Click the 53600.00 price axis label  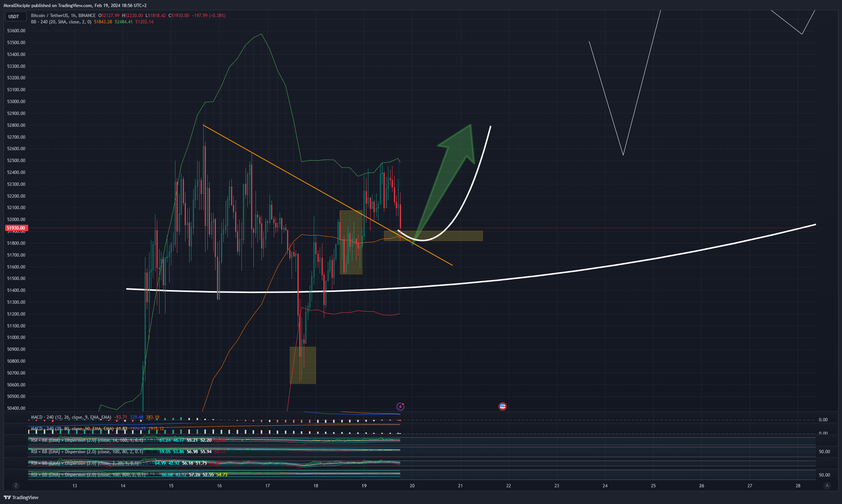[x=16, y=31]
